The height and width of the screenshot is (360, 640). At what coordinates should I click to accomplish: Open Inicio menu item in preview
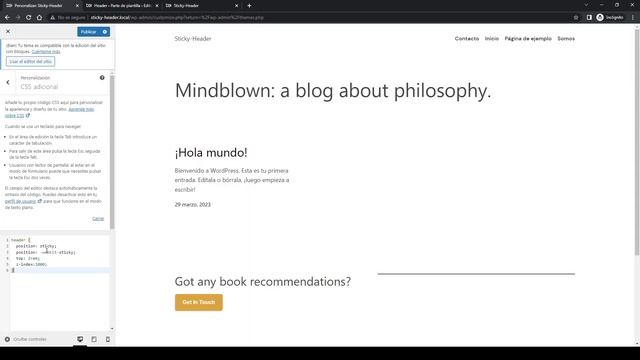coord(492,39)
